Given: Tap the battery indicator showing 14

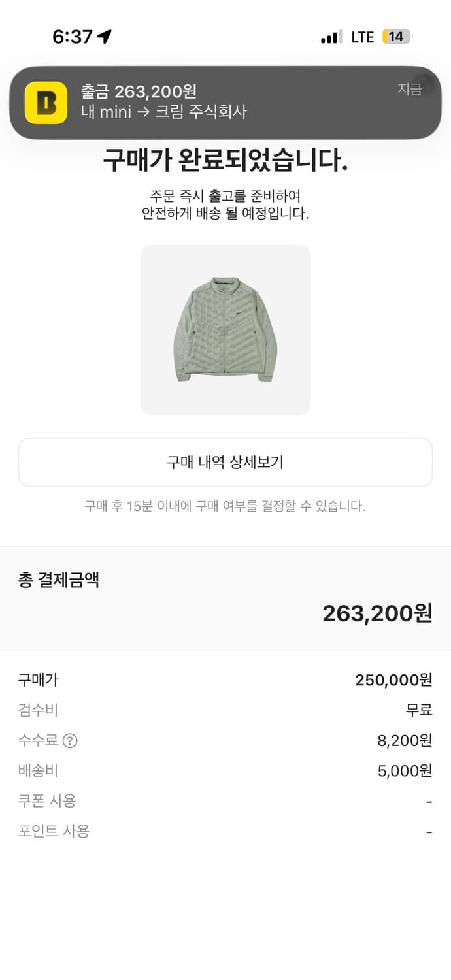Looking at the screenshot, I should coord(397,37).
